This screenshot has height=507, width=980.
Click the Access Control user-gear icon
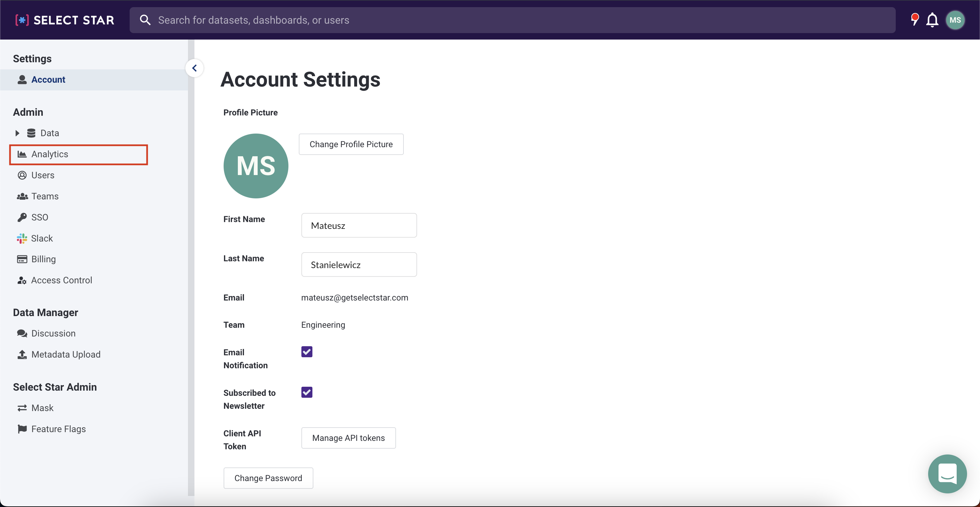(22, 280)
